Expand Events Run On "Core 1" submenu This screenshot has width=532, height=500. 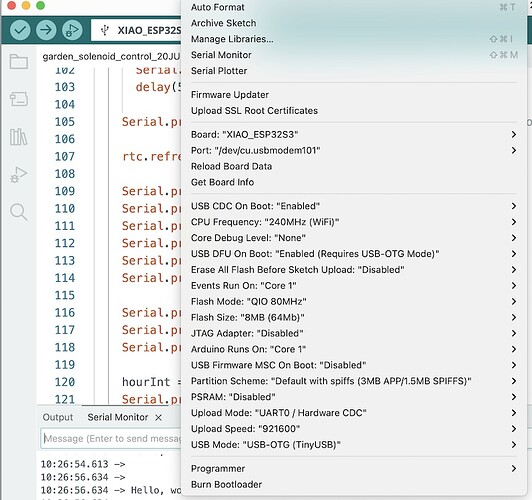tap(353, 286)
